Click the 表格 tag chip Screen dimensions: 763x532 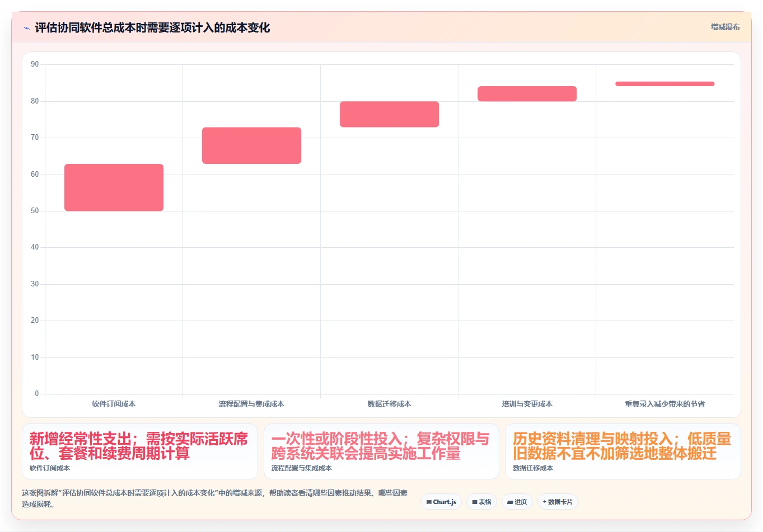[x=481, y=502]
